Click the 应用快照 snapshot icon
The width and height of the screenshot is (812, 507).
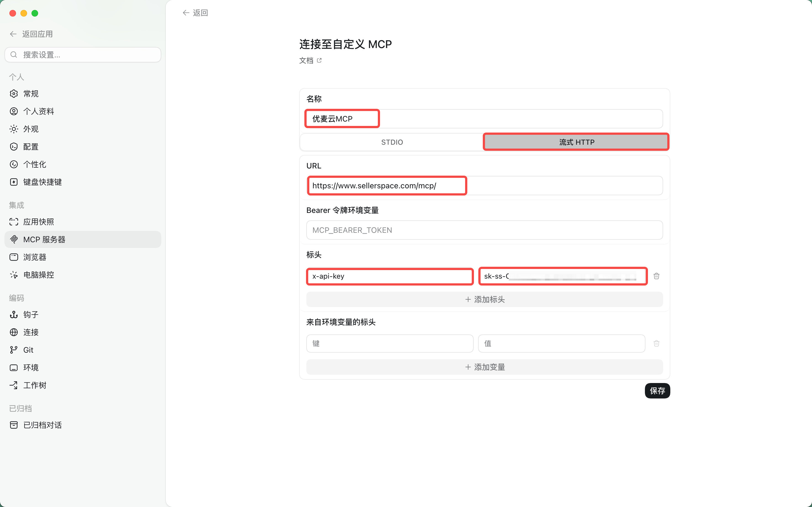click(14, 222)
